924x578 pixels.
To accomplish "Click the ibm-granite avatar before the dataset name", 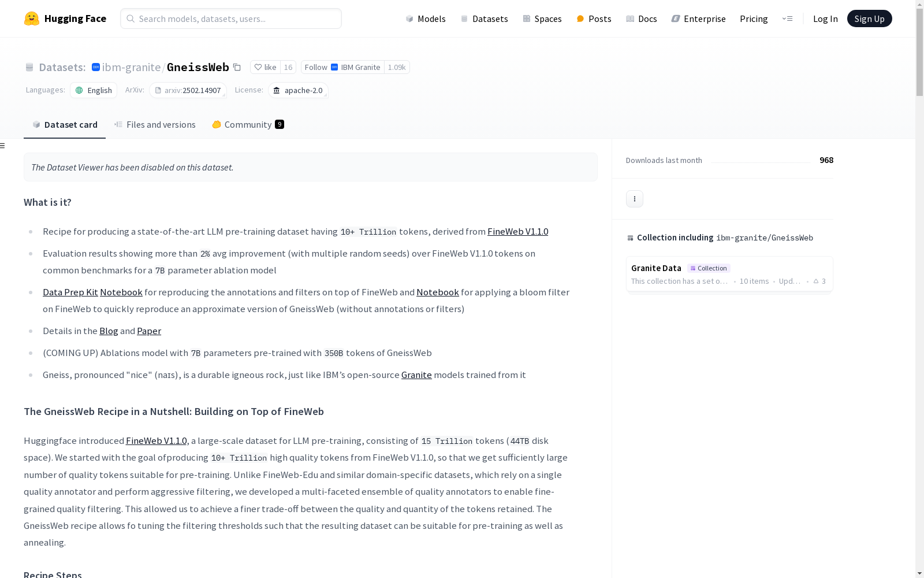I will 96,67.
